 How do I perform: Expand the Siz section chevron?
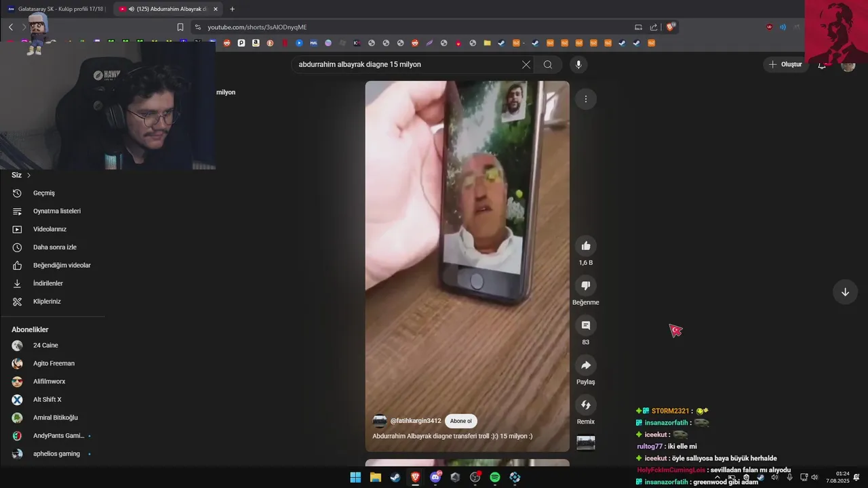click(x=28, y=175)
